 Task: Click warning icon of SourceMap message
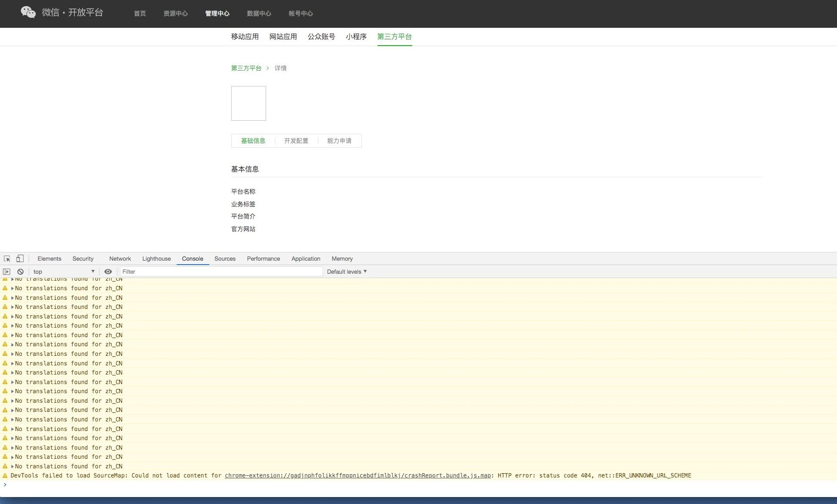click(x=5, y=476)
